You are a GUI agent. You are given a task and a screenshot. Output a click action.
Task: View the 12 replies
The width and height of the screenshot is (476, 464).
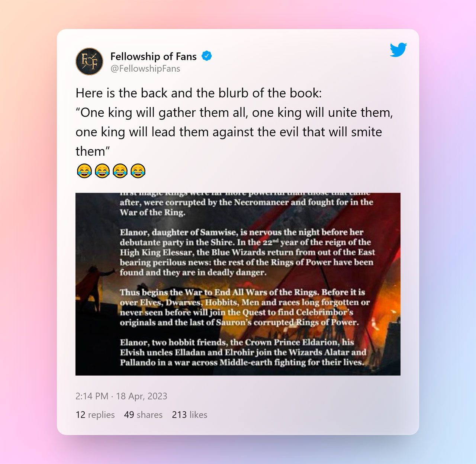click(x=95, y=415)
